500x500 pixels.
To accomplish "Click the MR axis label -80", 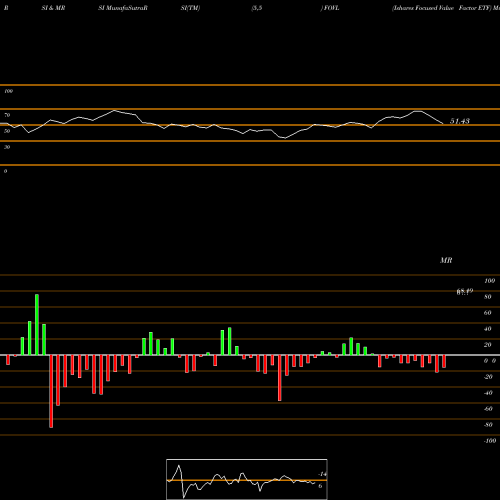I will pos(488,425).
